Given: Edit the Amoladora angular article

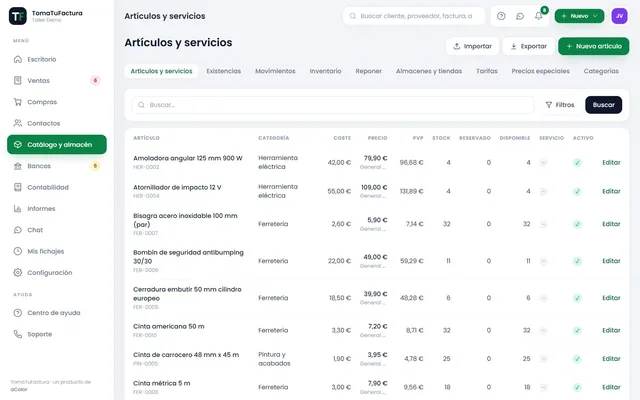Looking at the screenshot, I should point(611,162).
